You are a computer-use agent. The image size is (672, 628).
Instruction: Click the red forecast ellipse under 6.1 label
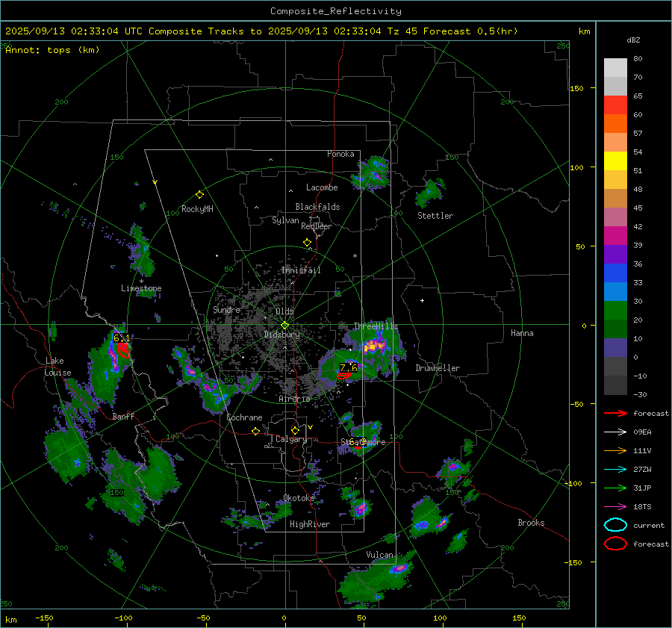click(123, 350)
